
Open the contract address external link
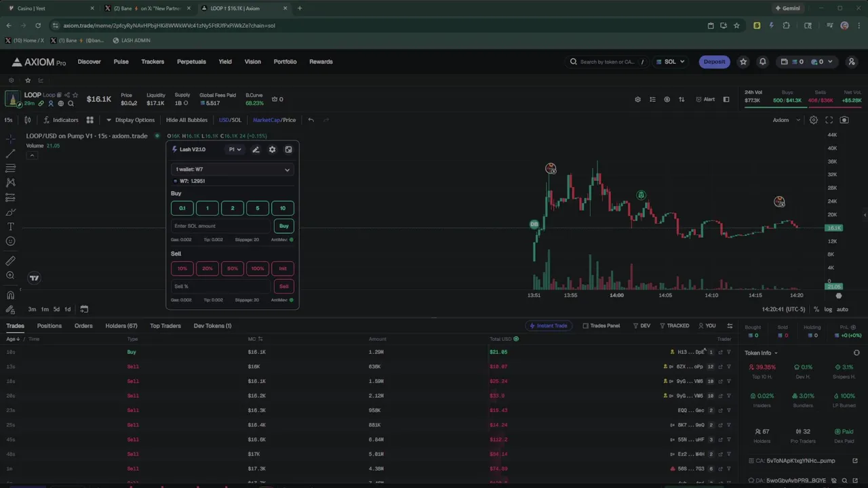pyautogui.click(x=854, y=461)
